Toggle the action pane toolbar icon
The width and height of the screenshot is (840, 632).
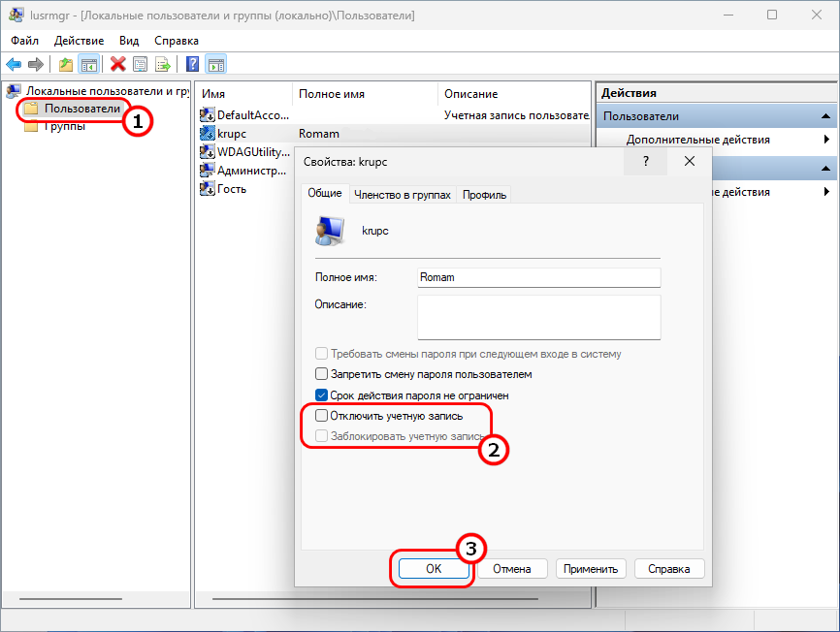click(x=216, y=65)
